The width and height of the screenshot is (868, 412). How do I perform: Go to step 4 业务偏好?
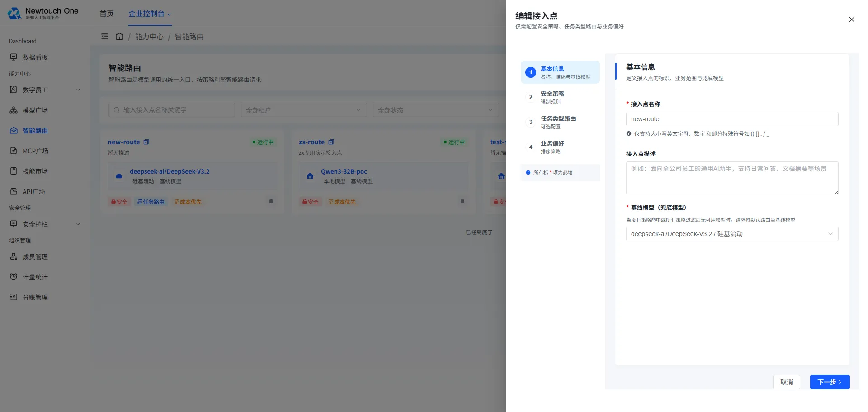coord(560,147)
